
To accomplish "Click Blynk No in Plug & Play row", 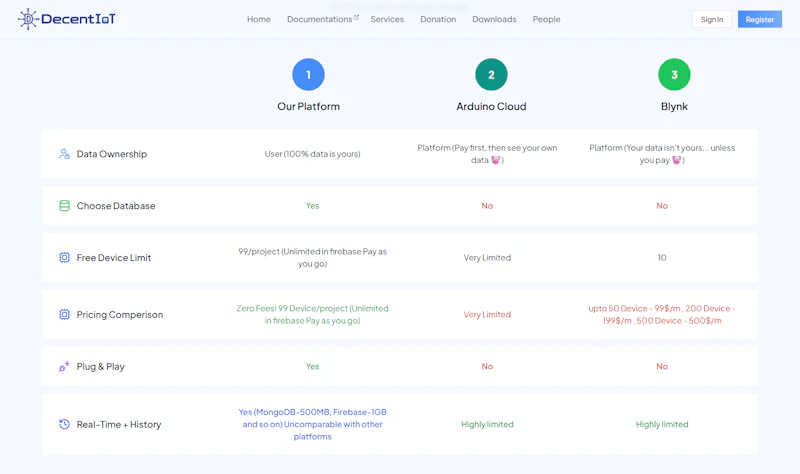I will tap(662, 366).
